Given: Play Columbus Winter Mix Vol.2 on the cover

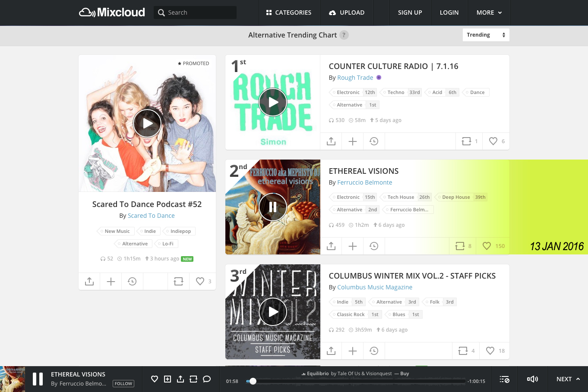Looking at the screenshot, I should point(273,312).
